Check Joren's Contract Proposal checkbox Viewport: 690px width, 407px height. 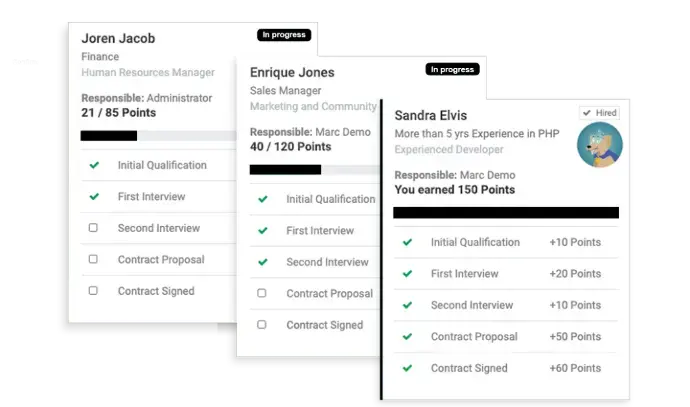tap(93, 259)
